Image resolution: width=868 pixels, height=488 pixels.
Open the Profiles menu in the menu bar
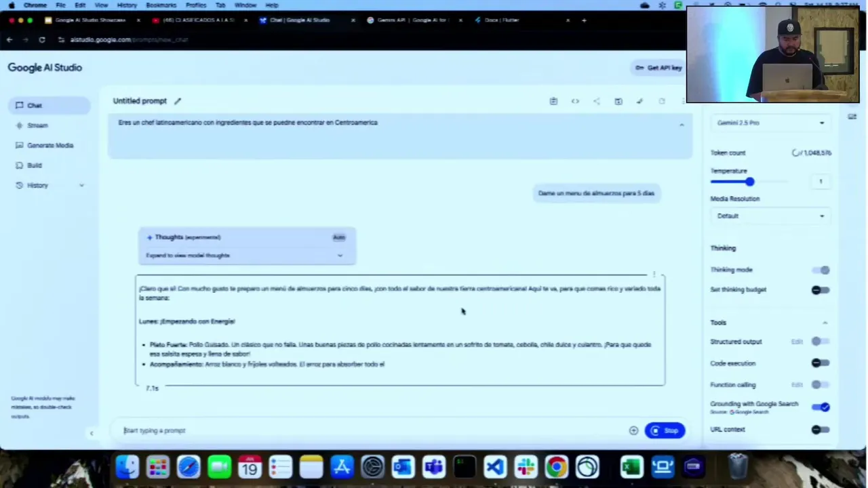(196, 5)
